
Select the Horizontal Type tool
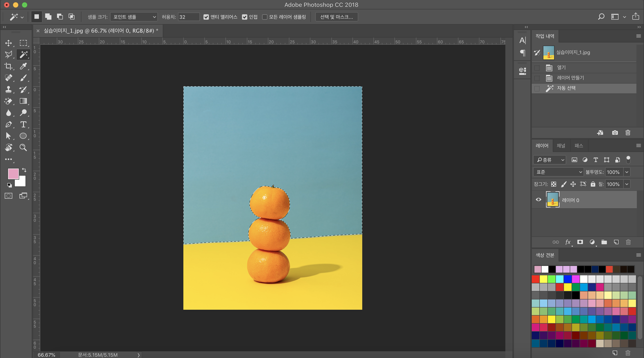point(23,124)
